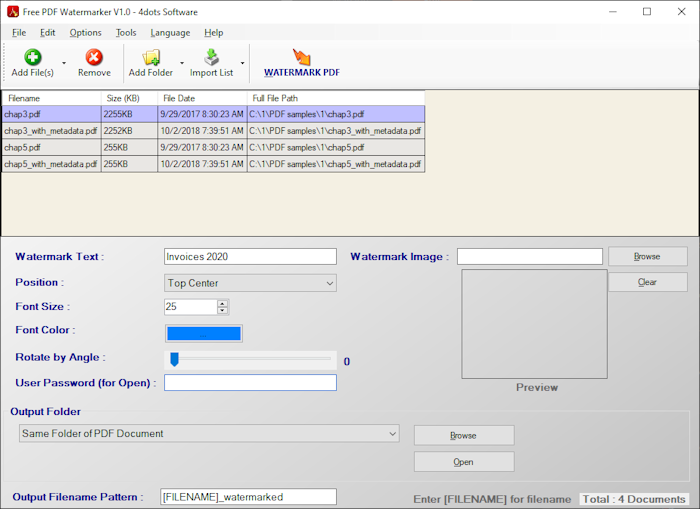Select chap5.pdf row in file list
The image size is (700, 509).
coord(50,147)
